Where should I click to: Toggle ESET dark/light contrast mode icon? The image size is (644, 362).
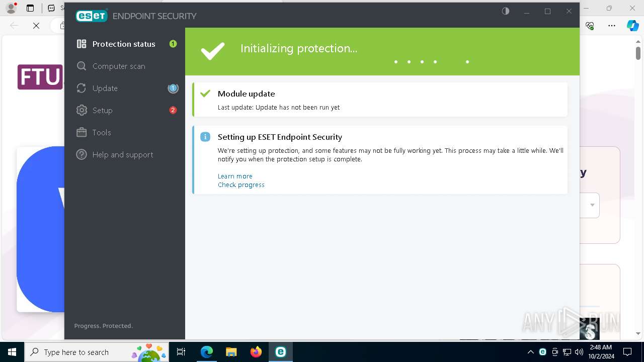click(x=506, y=11)
